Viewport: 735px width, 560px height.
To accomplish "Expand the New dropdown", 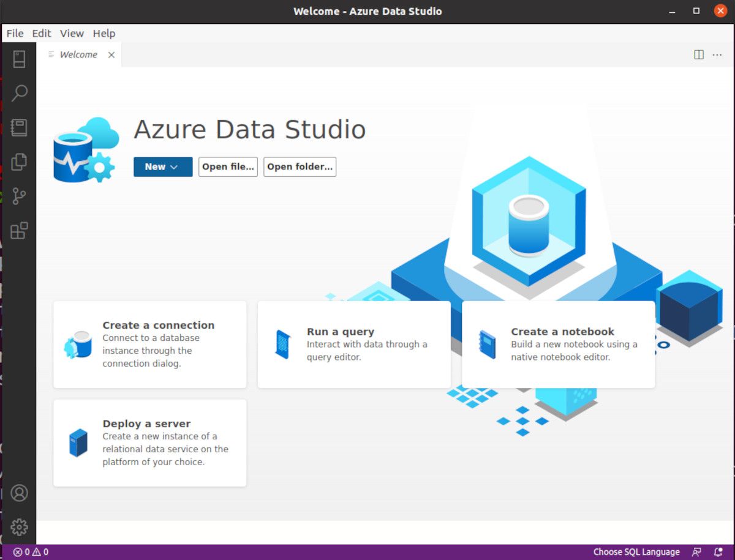I will click(162, 166).
